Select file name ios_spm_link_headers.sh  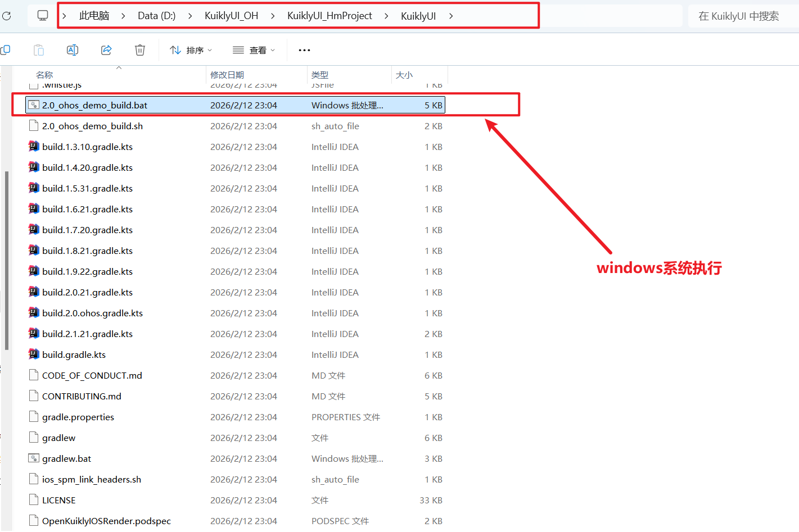click(92, 479)
